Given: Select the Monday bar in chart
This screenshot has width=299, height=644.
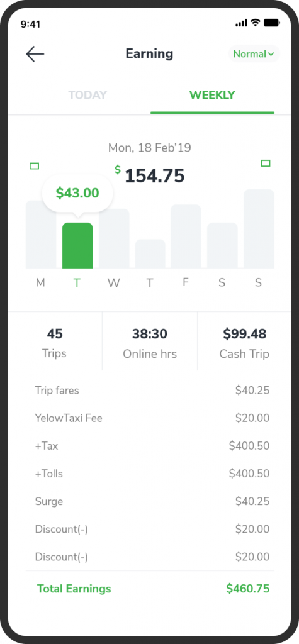Looking at the screenshot, I should 40,235.
